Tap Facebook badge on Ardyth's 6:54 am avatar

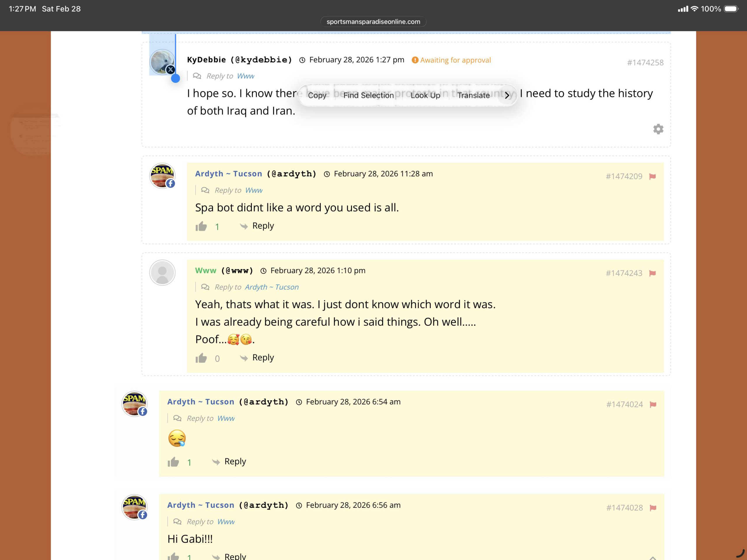point(142,411)
